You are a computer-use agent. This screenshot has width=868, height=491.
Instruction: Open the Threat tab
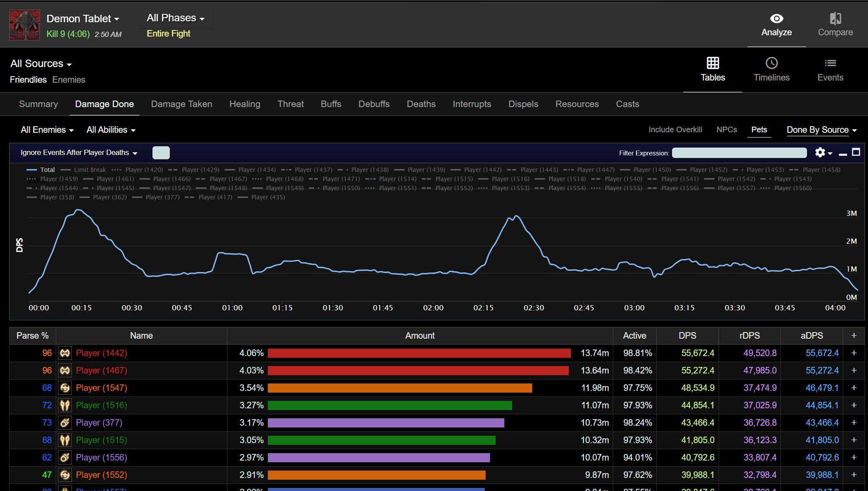290,104
